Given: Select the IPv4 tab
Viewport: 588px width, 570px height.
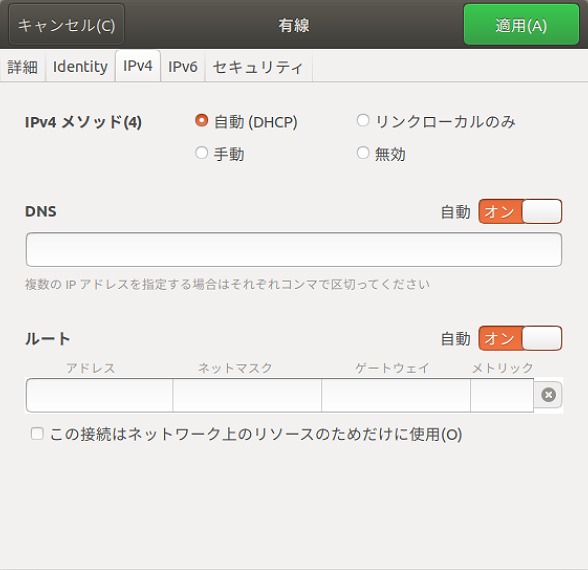Looking at the screenshot, I should (x=138, y=66).
